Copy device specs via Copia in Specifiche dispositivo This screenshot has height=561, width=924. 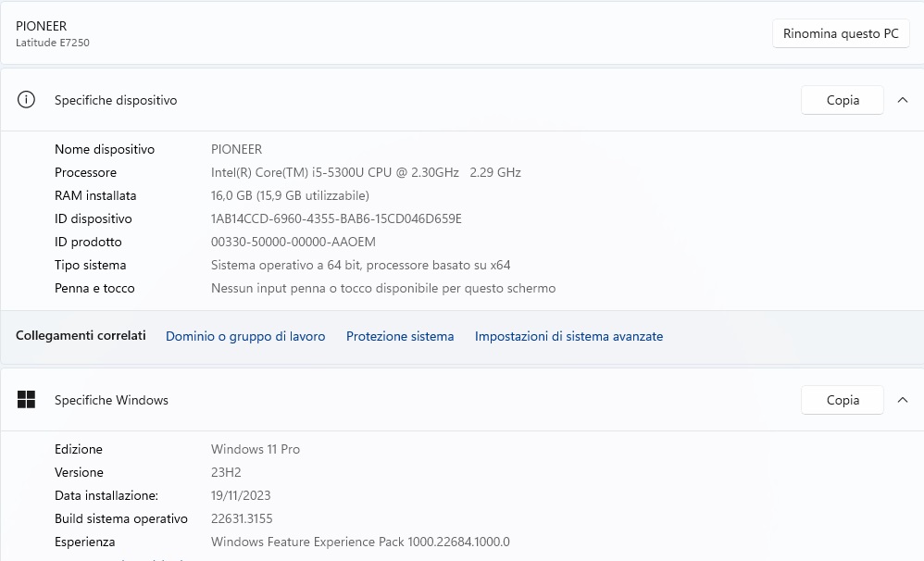pos(843,100)
